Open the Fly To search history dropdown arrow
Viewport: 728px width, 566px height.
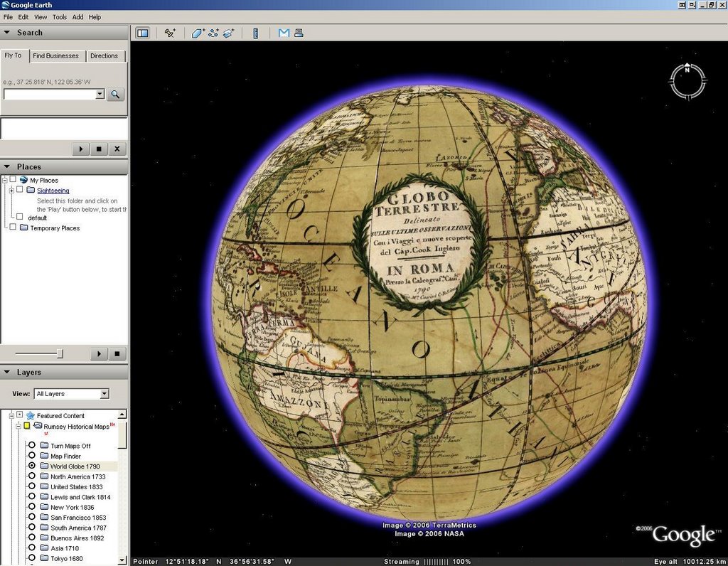tap(100, 95)
